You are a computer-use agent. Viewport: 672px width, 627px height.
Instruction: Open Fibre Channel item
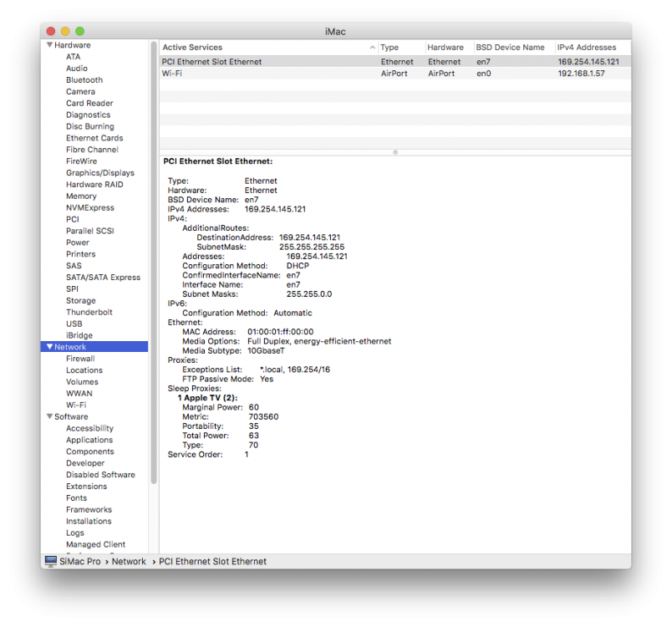pyautogui.click(x=92, y=150)
